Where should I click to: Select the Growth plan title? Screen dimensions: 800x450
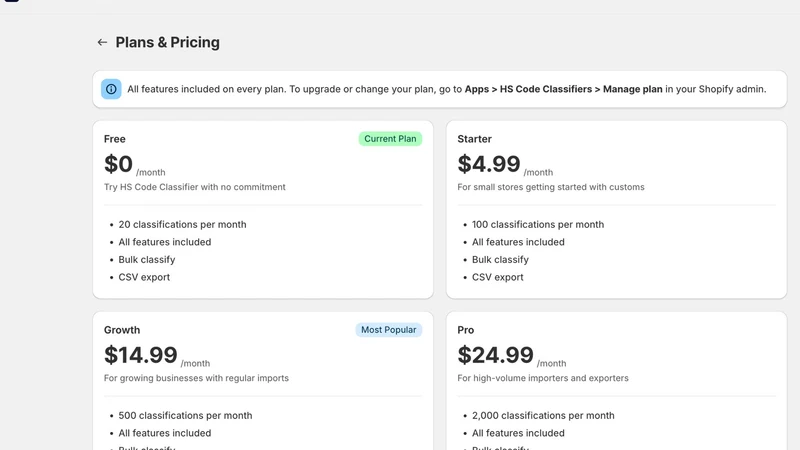(x=122, y=330)
